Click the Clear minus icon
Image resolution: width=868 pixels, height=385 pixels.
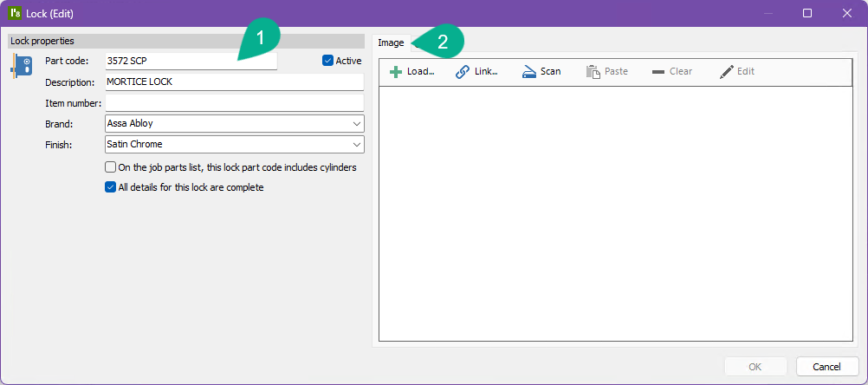[658, 72]
